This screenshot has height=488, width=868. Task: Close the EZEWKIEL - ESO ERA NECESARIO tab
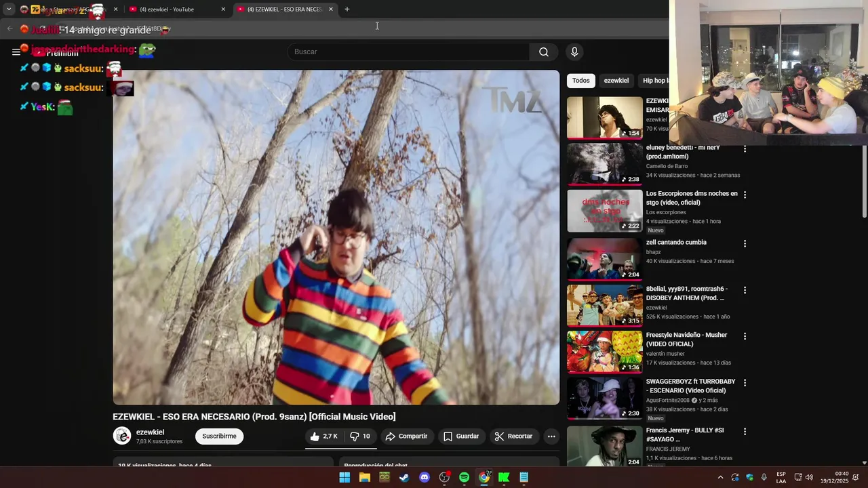click(x=331, y=9)
